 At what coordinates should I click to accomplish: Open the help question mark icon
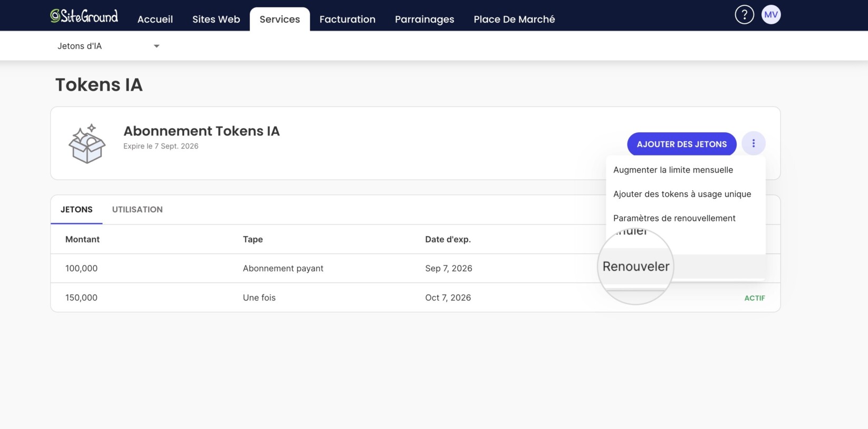point(744,15)
